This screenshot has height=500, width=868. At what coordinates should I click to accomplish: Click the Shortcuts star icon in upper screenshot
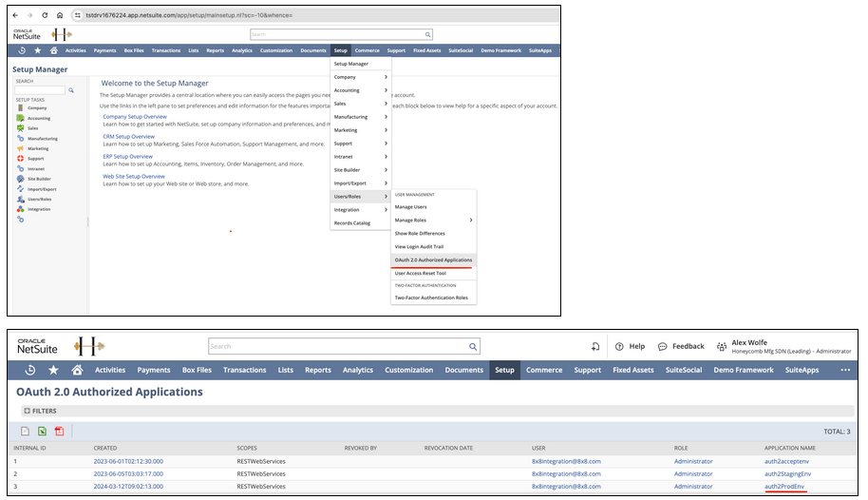[38, 50]
